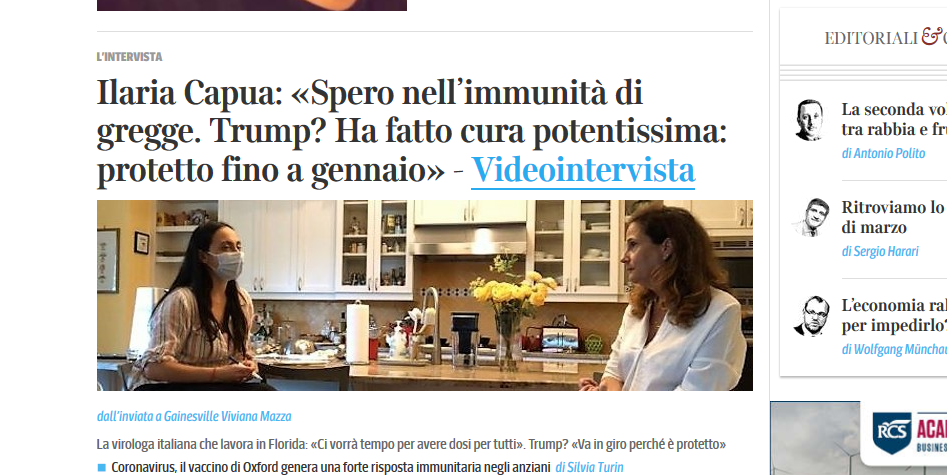Click Wolfgang Münchau's portrait icon
Image resolution: width=947 pixels, height=475 pixels.
[x=812, y=315]
